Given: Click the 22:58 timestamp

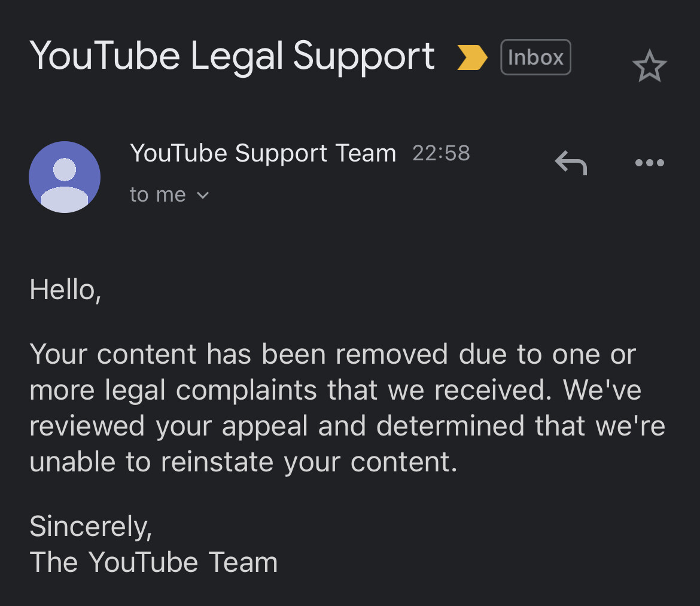Looking at the screenshot, I should 441,153.
